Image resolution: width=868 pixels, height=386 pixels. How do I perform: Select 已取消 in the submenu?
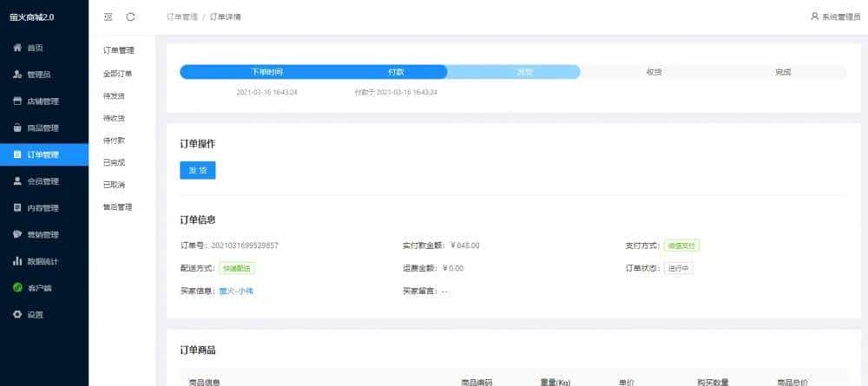[x=114, y=185]
